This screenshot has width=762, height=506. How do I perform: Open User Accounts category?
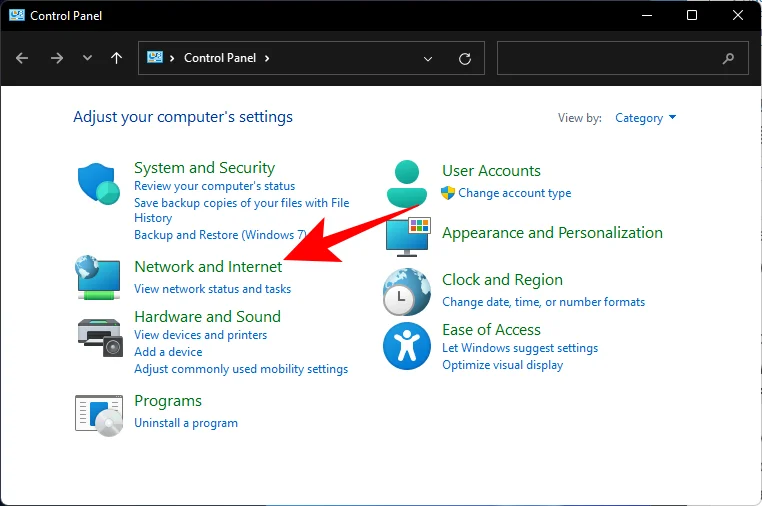pyautogui.click(x=491, y=171)
